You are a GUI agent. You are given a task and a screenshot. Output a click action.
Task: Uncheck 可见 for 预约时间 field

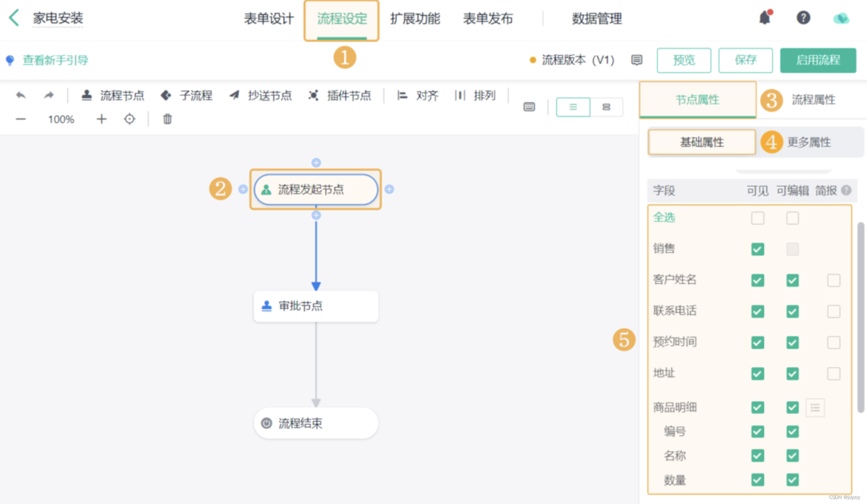[x=758, y=343]
